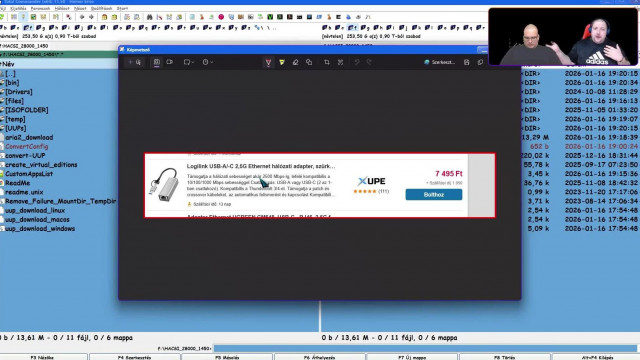This screenshot has width=640, height=360.
Task: Activate the image crop tool
Action: click(327, 62)
